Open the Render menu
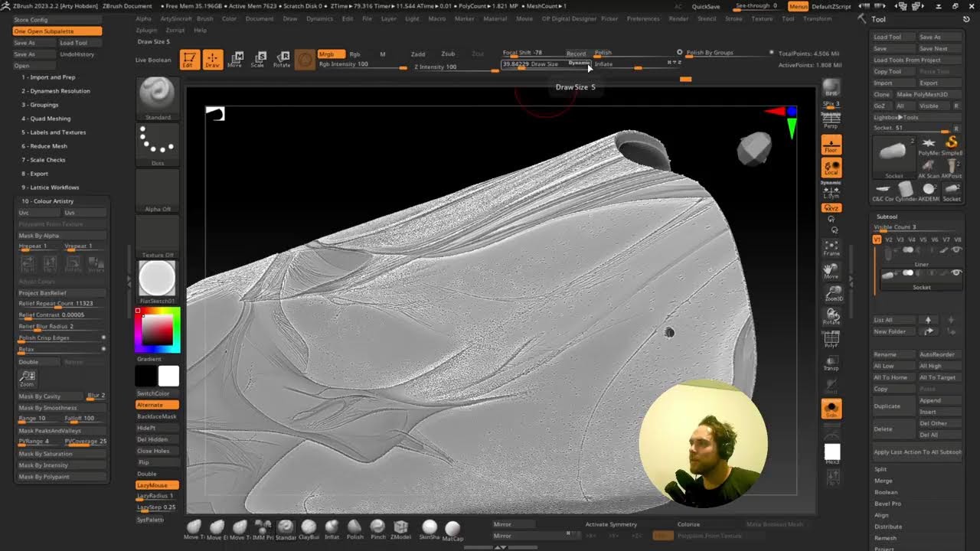This screenshot has width=980, height=551. 678,18
